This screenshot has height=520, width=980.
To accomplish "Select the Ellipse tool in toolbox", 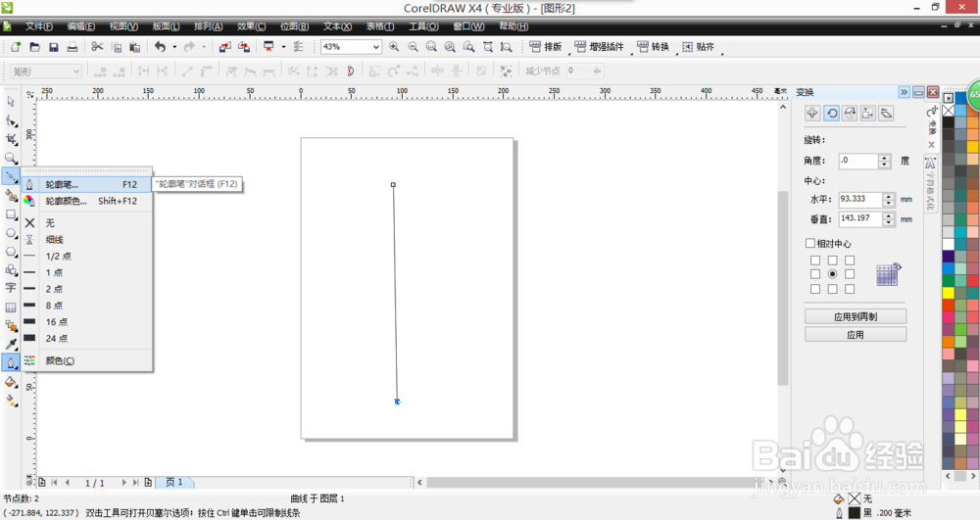I will click(11, 233).
